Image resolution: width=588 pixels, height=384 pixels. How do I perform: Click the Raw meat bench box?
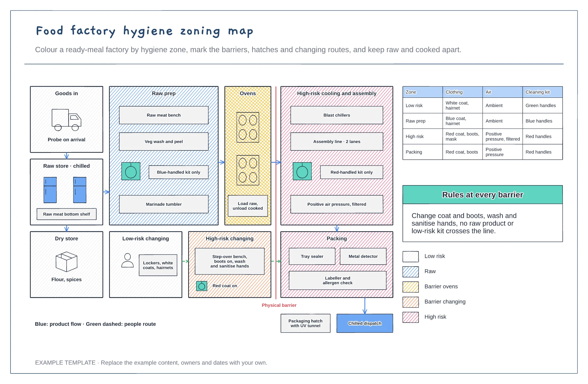[x=164, y=115]
